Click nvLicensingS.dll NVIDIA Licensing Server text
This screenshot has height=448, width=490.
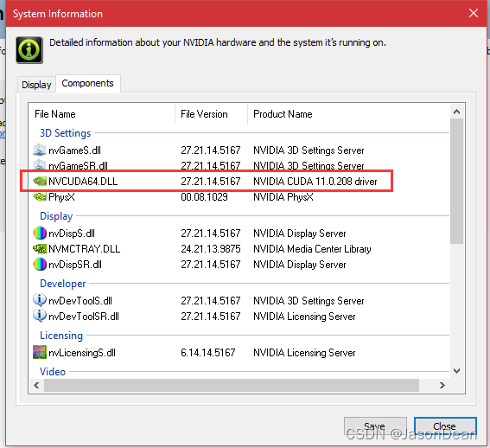[304, 353]
